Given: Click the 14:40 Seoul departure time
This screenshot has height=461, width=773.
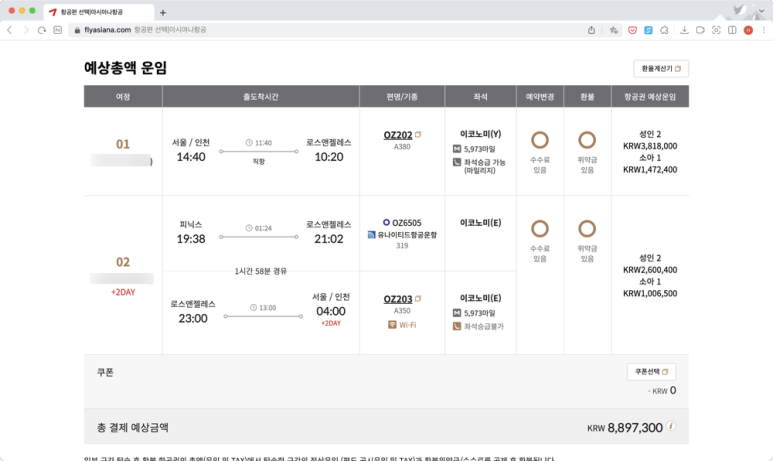Looking at the screenshot, I should (191, 157).
